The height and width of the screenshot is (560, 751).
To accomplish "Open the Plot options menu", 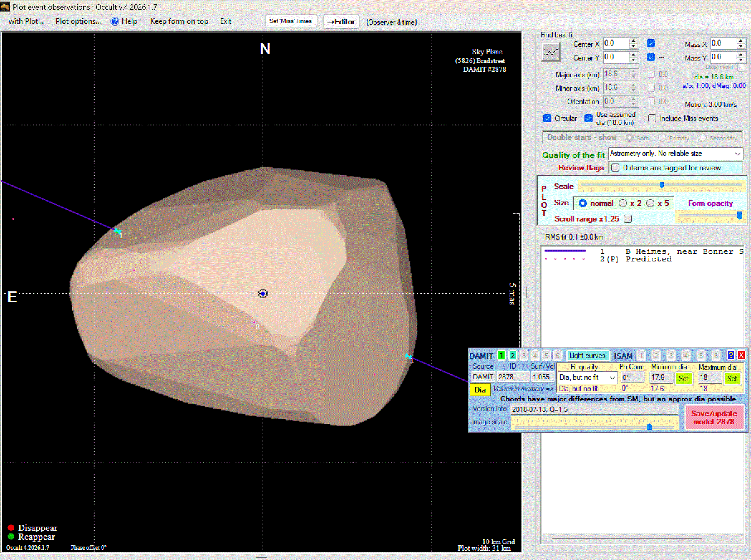I will [x=78, y=21].
